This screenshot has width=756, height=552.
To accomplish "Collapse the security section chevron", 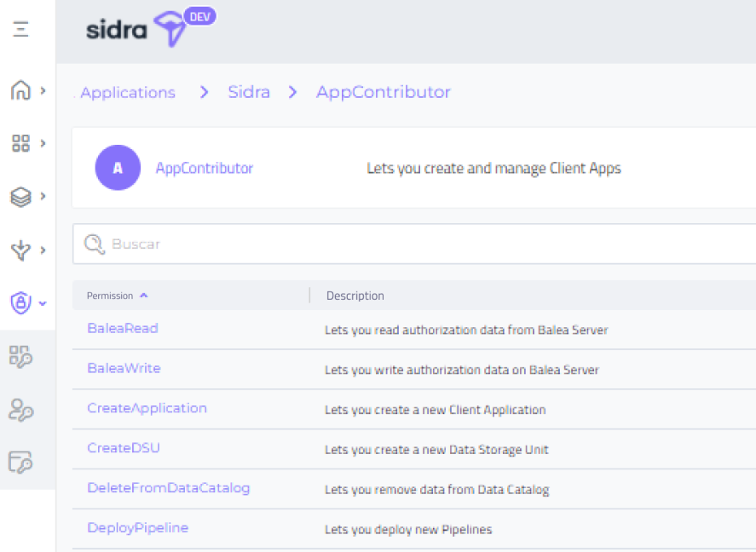I will 43,303.
